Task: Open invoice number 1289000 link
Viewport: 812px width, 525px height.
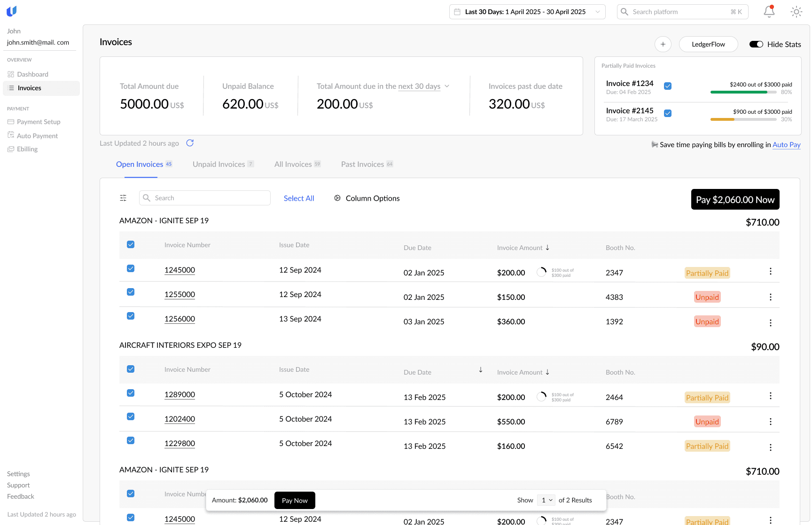Action: pyautogui.click(x=180, y=394)
